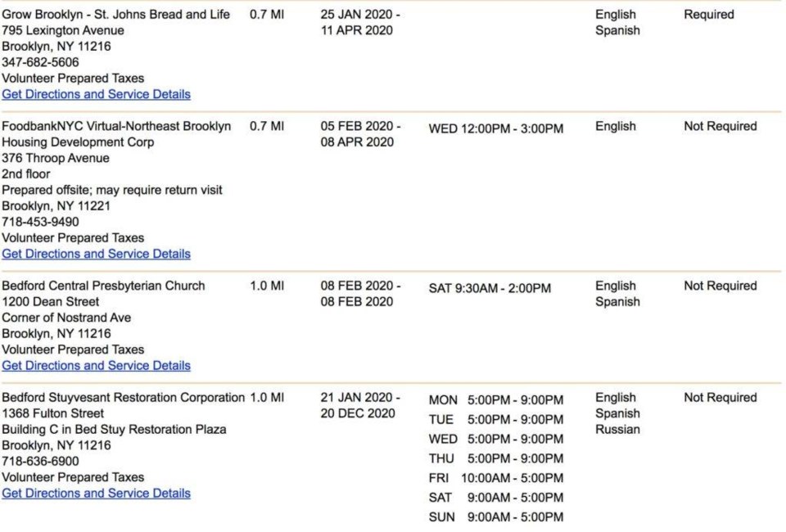Click the Bedford Central Presbyterian Church name
Image resolution: width=786 pixels, height=532 pixels.
pyautogui.click(x=103, y=286)
